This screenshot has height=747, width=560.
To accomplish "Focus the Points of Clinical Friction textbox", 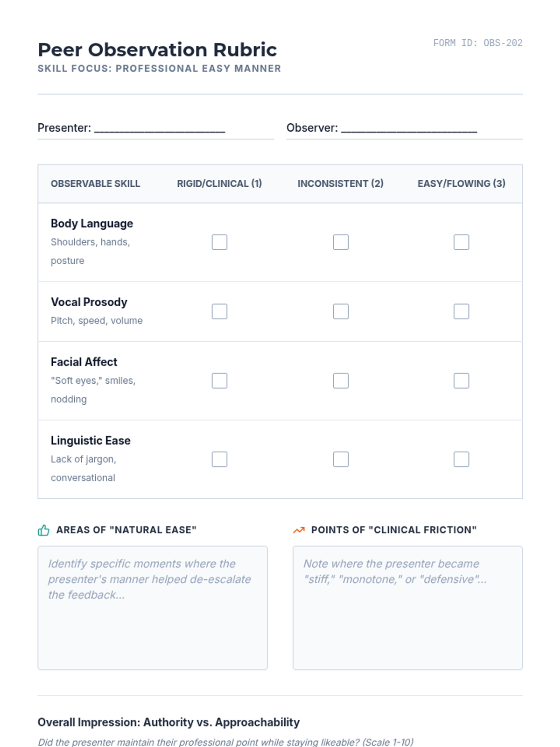I will tap(407, 608).
